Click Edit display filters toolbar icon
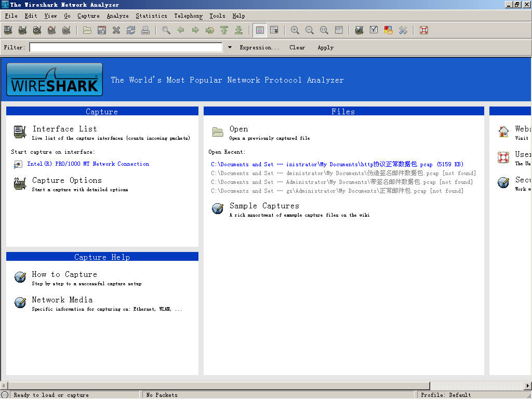This screenshot has height=399, width=532. tap(374, 30)
